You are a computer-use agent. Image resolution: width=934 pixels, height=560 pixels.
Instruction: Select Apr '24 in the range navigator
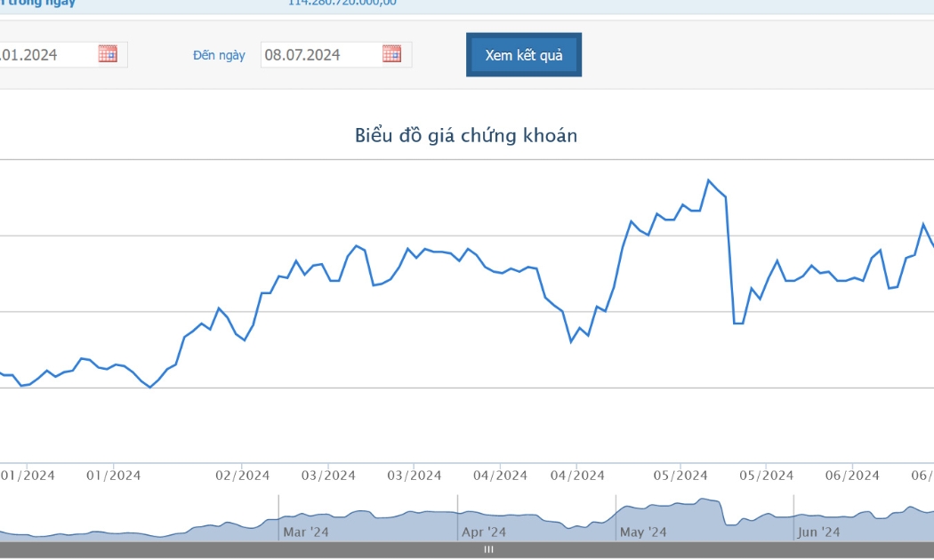click(484, 532)
